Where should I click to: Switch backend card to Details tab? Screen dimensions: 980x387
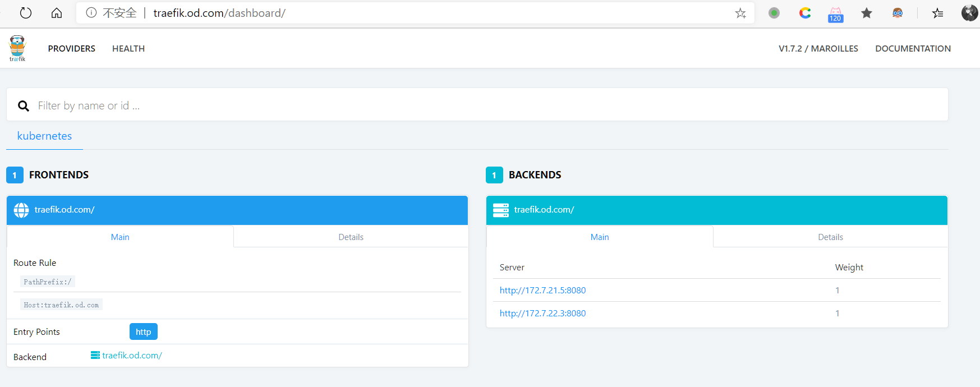[831, 237]
